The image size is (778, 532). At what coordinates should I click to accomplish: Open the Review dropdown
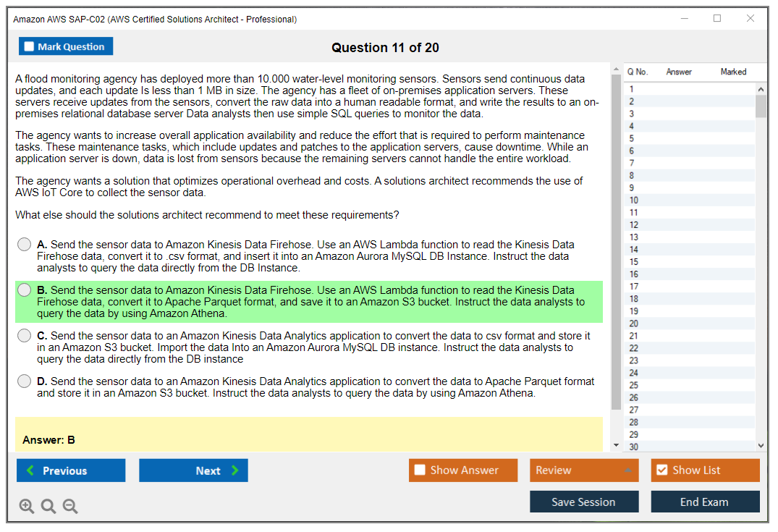583,470
